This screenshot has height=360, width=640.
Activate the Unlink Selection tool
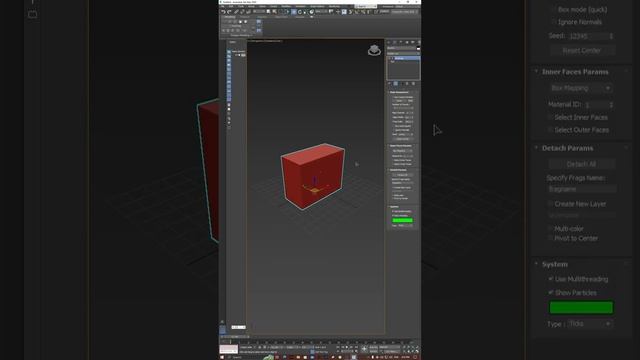(242, 12)
